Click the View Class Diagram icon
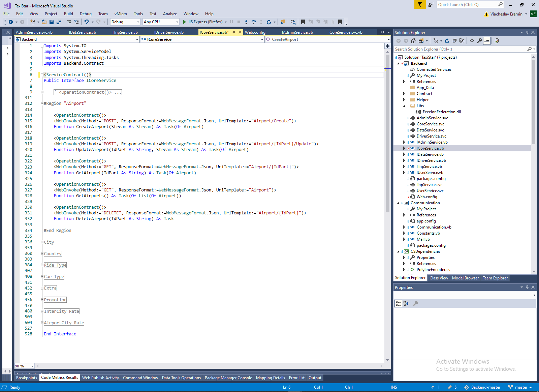 coord(497,41)
